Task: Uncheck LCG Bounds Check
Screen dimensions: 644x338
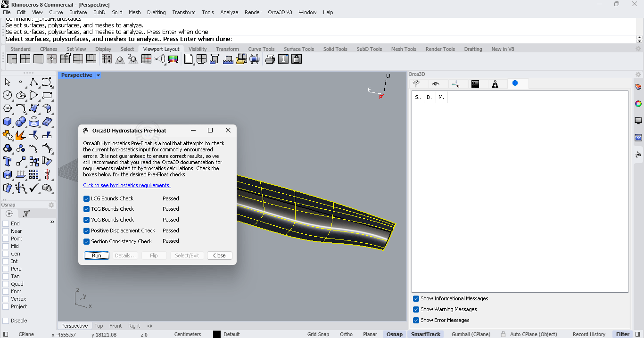Action: tap(87, 198)
